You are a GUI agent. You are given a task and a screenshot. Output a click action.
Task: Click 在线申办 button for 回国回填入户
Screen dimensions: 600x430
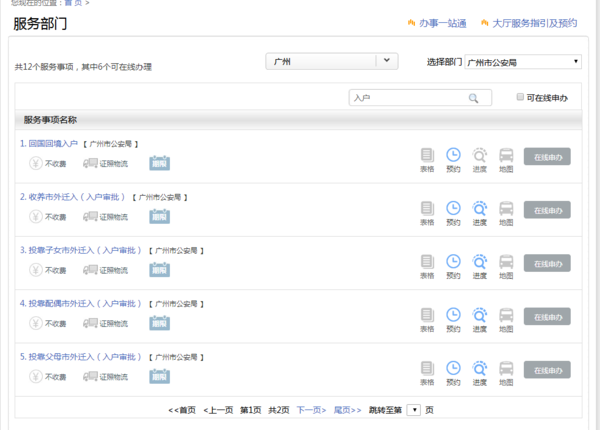pyautogui.click(x=547, y=157)
